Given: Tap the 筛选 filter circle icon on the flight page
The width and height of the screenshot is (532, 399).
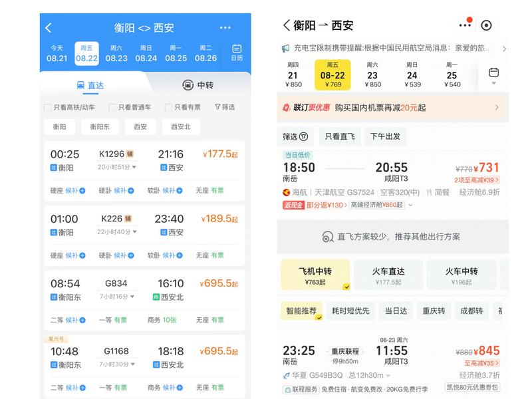Looking at the screenshot, I should (x=304, y=136).
